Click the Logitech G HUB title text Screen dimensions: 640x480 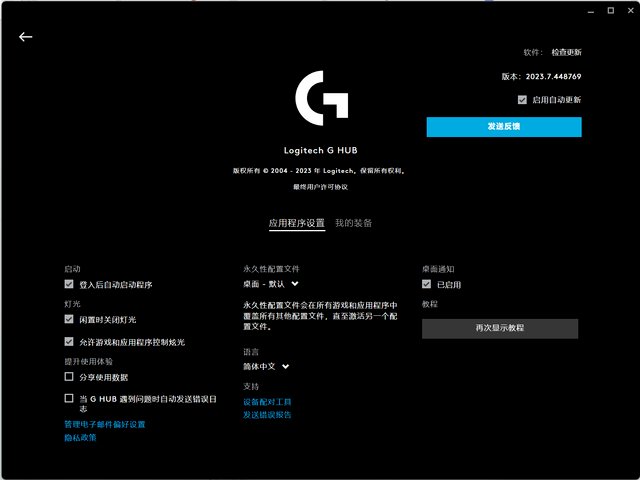click(x=320, y=150)
